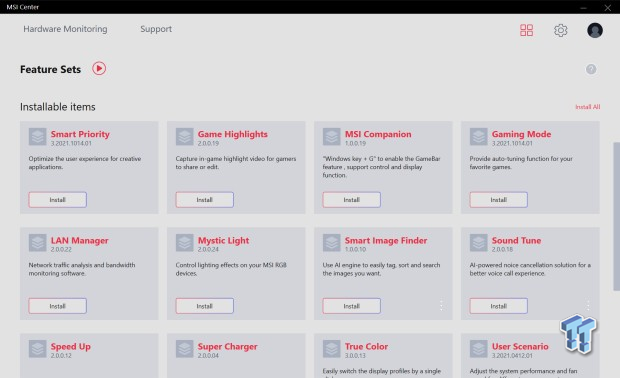
Task: Play the Feature Sets intro video
Action: [x=99, y=68]
